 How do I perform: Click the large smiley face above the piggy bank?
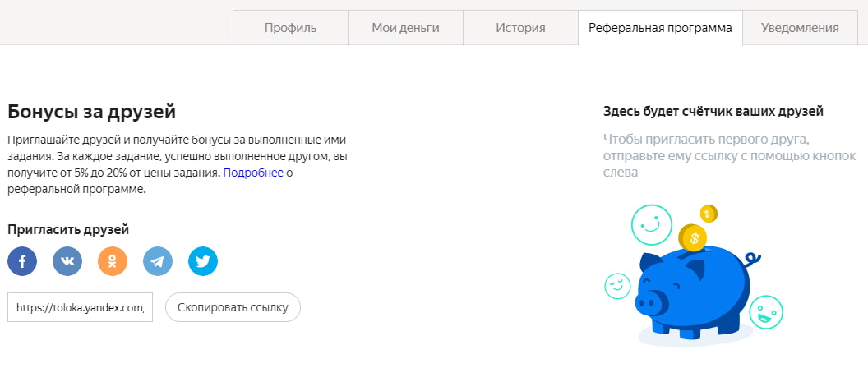pyautogui.click(x=651, y=224)
